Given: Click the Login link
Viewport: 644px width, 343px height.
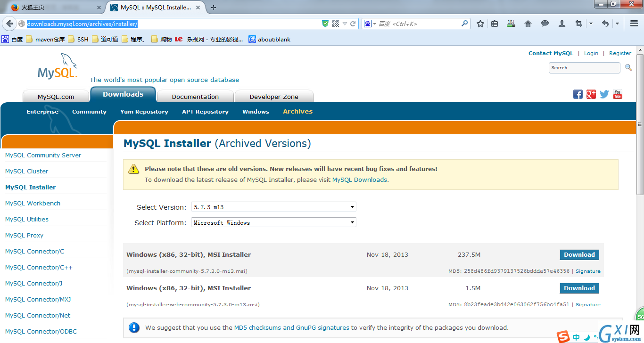Looking at the screenshot, I should tap(591, 53).
